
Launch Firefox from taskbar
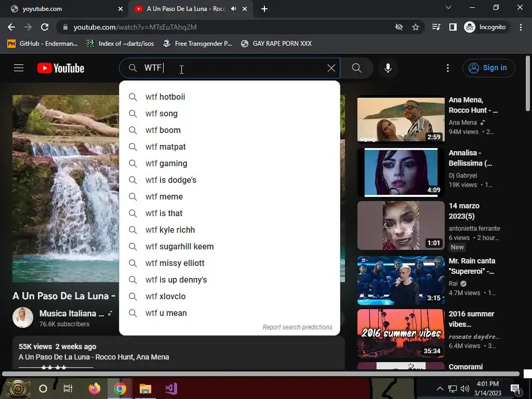[95, 389]
